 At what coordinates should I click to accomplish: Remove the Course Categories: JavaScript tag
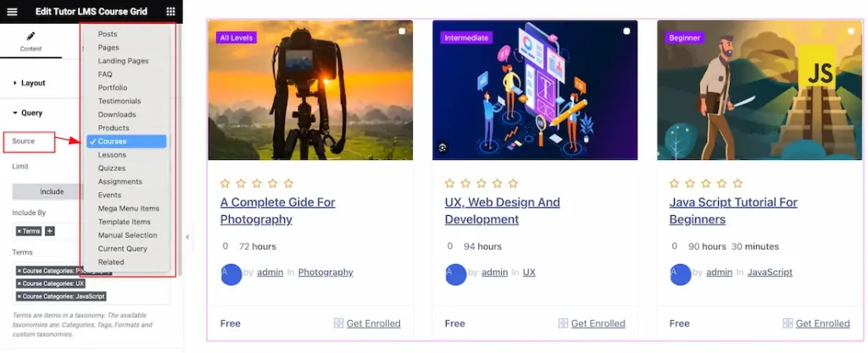(x=19, y=296)
